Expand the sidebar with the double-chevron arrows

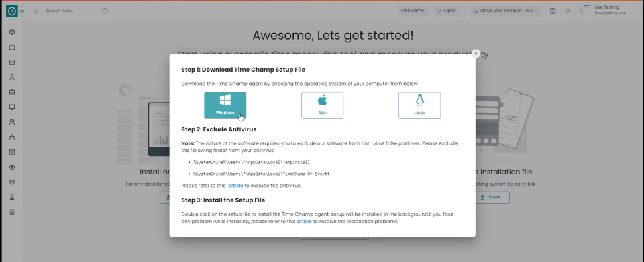coord(22,11)
